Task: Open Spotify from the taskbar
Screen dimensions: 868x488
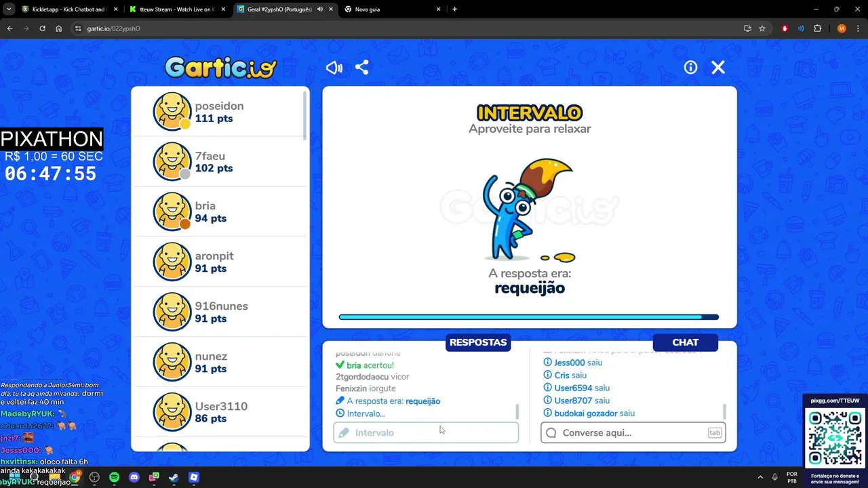Action: 114,477
